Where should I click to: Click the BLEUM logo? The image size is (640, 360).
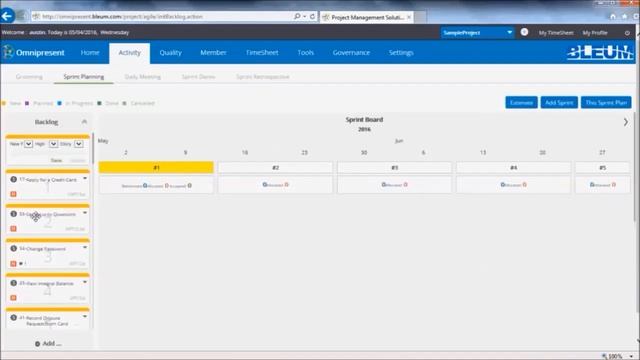pos(600,53)
